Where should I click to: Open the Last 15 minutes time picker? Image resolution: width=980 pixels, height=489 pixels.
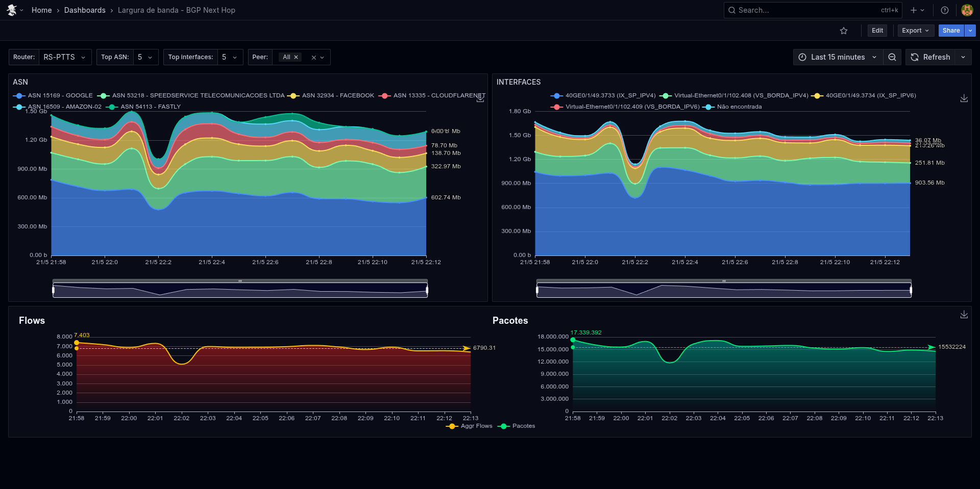(x=838, y=57)
